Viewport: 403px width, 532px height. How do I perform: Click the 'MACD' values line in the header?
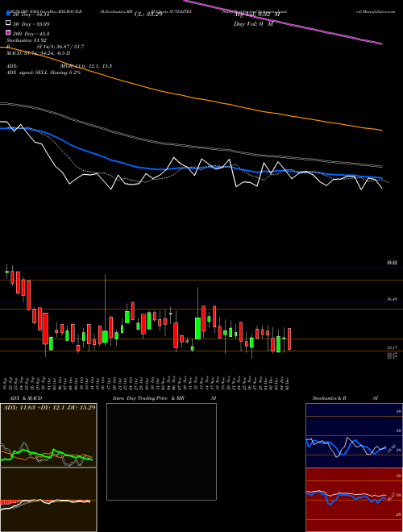coord(39,53)
